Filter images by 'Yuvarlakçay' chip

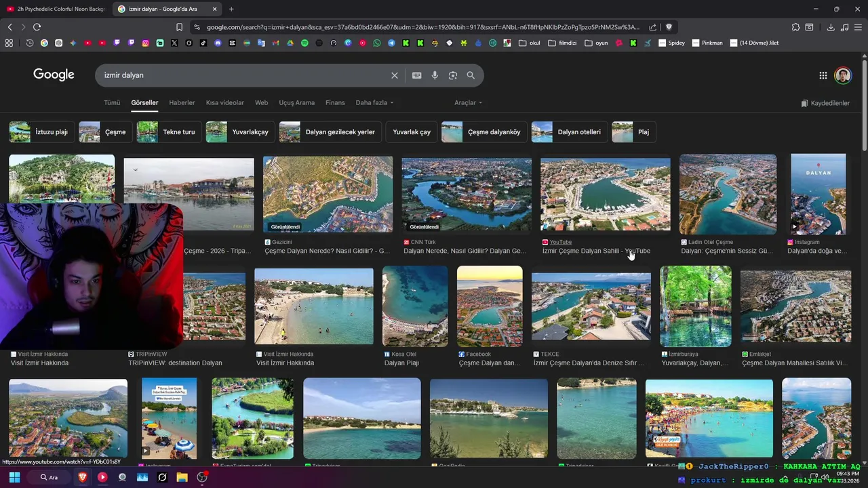240,132
